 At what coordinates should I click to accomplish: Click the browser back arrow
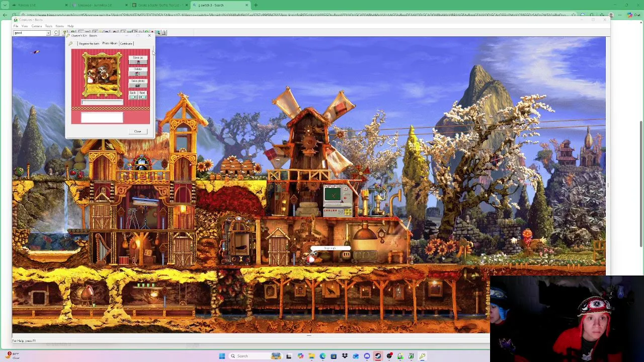[6, 15]
